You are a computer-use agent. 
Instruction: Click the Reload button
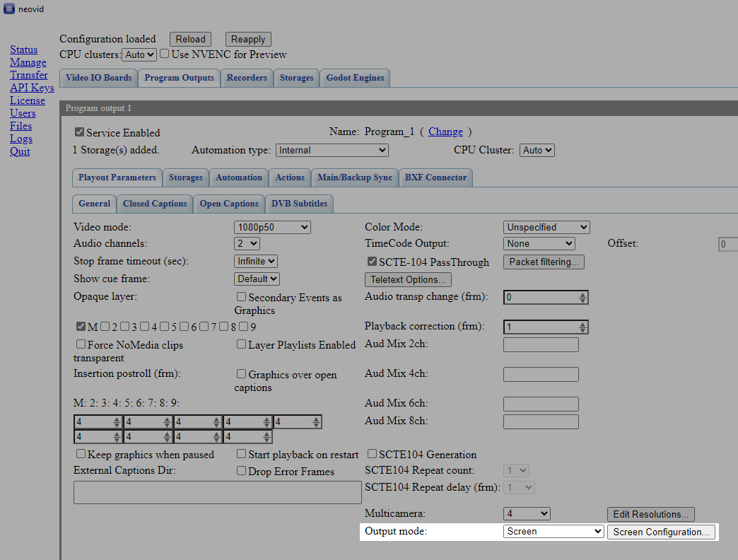click(190, 39)
